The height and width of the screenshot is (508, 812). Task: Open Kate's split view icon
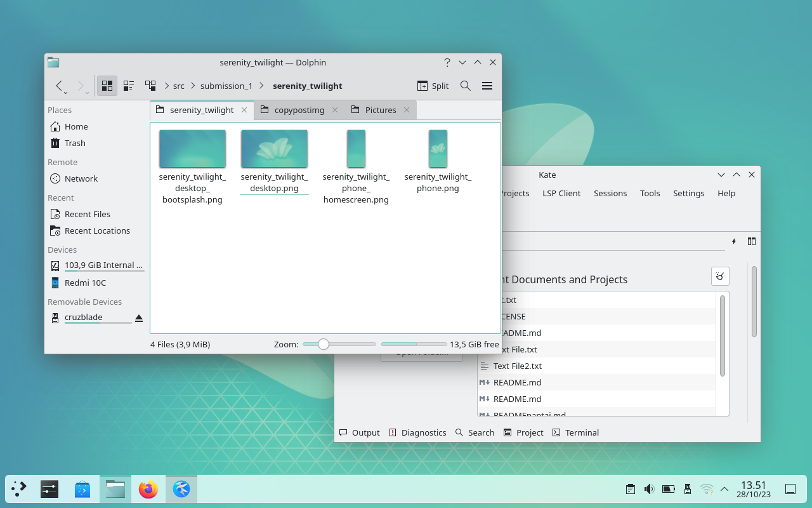coord(751,241)
